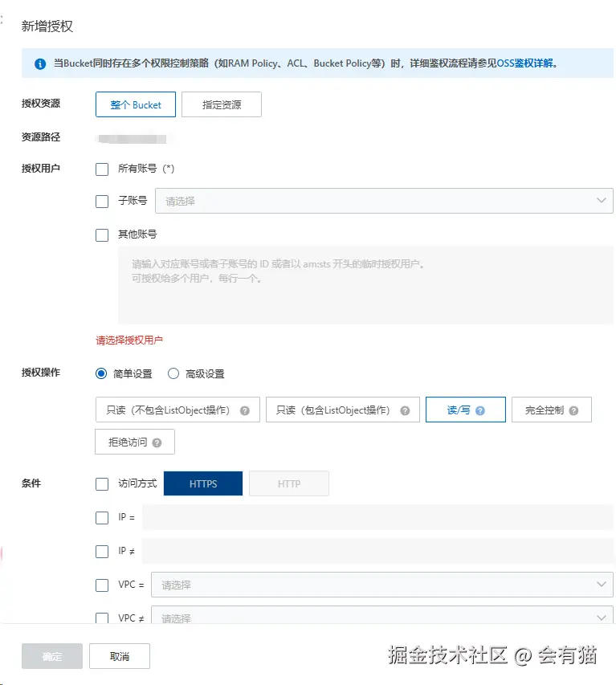Select HTTPS access method
The height and width of the screenshot is (685, 616).
(203, 483)
